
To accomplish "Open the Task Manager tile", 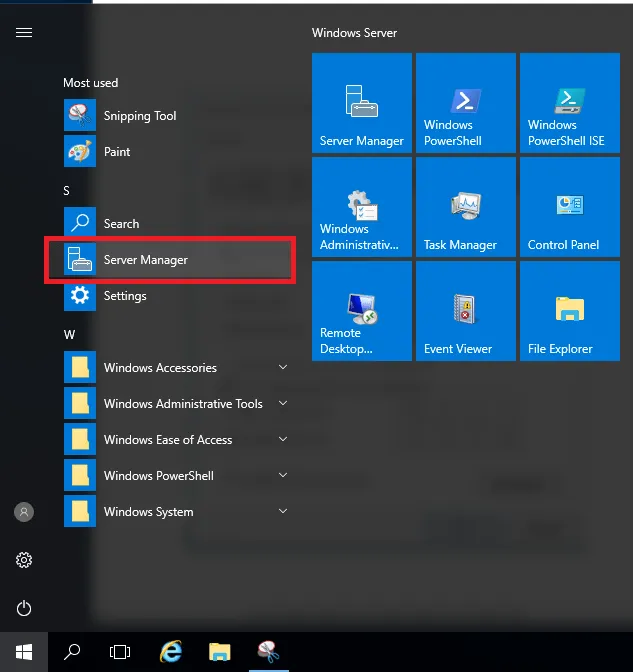I will 466,207.
